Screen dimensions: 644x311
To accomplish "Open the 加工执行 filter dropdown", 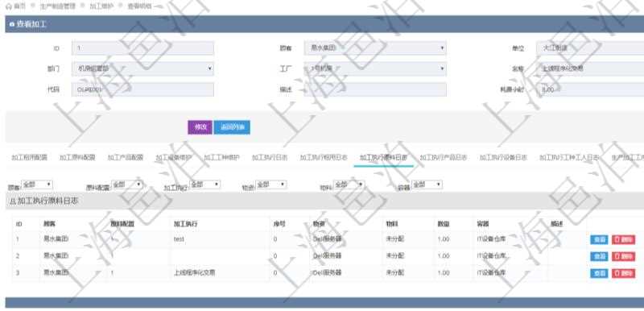I will click(x=204, y=185).
